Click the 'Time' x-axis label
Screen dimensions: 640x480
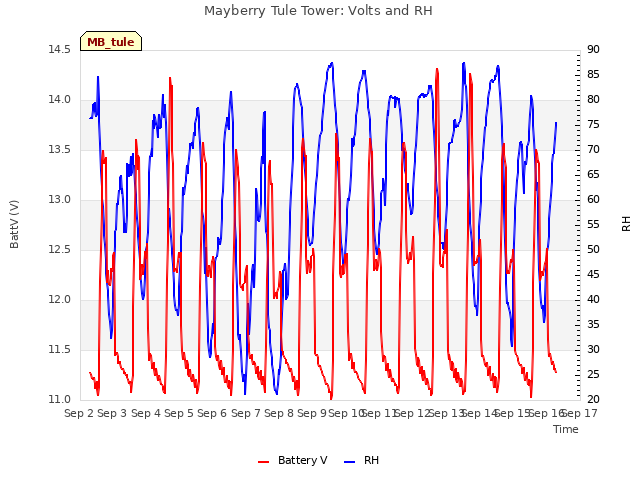point(566,429)
